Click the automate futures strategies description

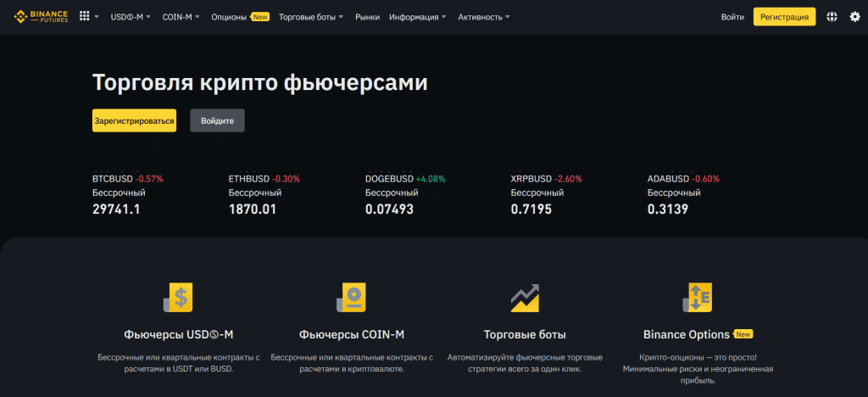point(525,363)
